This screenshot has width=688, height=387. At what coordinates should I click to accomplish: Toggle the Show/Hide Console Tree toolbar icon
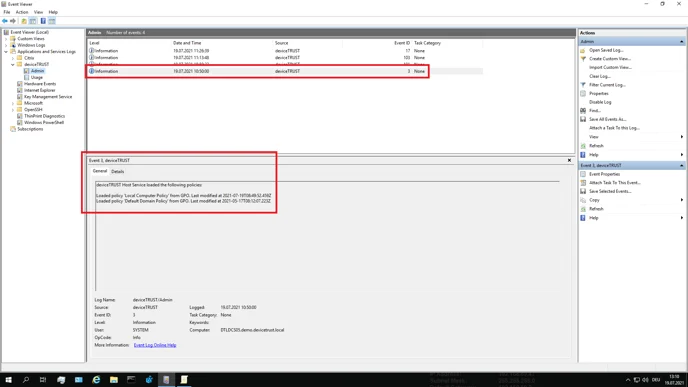pyautogui.click(x=33, y=21)
